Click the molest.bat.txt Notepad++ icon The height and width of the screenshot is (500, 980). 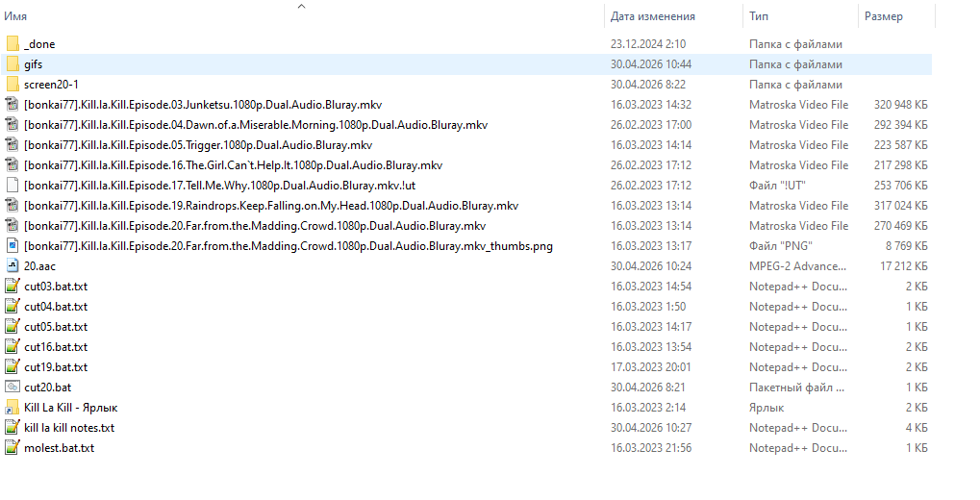[13, 447]
